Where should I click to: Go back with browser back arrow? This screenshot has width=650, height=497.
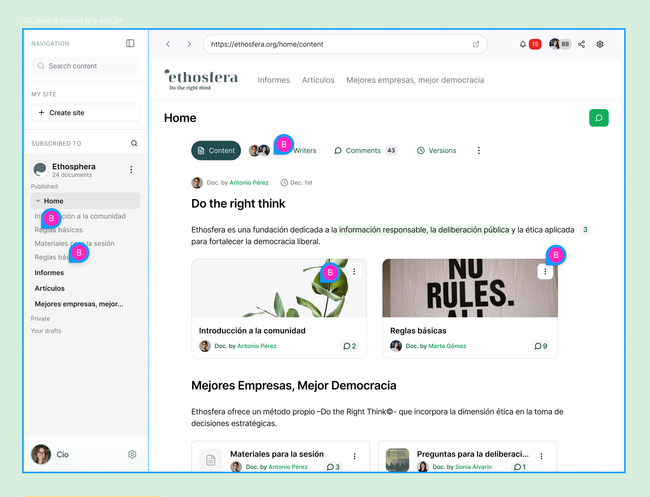click(168, 44)
